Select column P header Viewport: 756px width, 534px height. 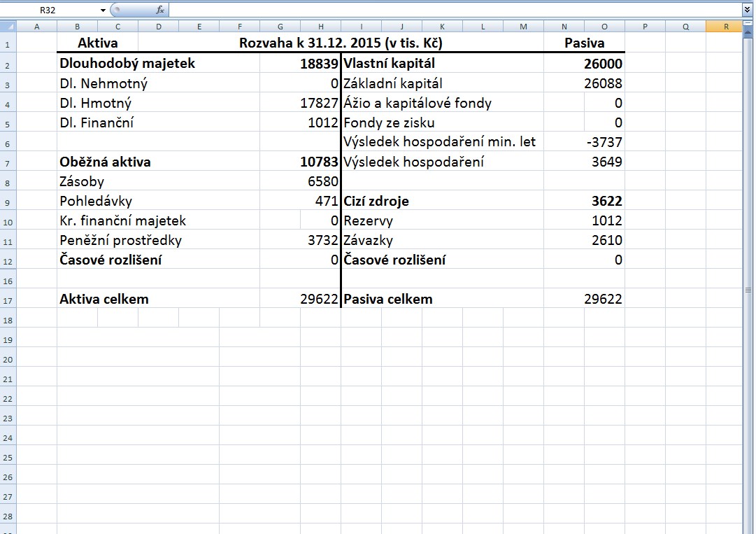pos(645,27)
